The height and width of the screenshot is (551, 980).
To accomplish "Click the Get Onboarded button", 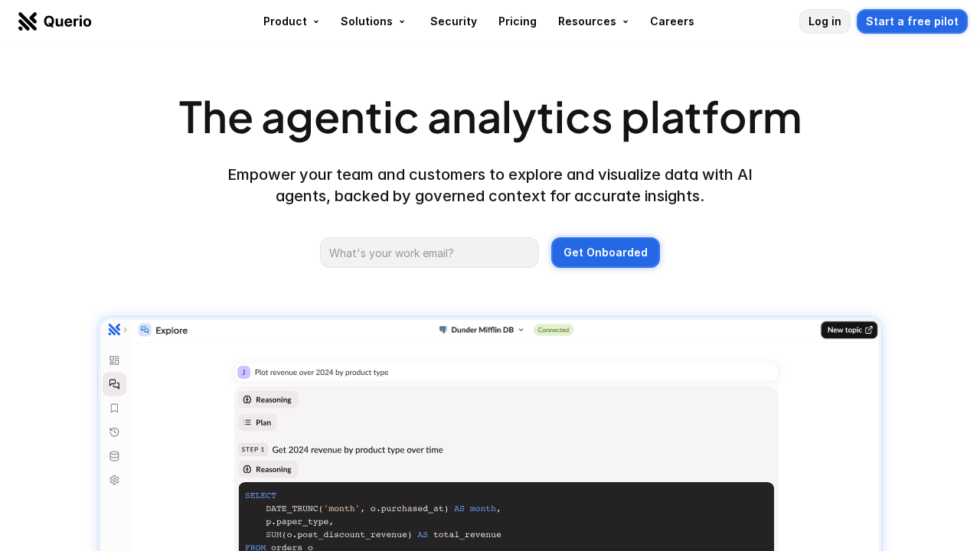I will (x=605, y=253).
